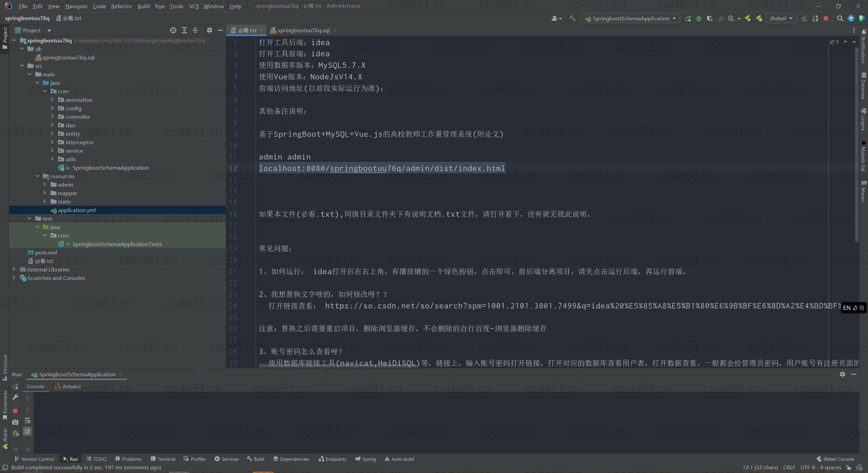
Task: Click Select Opened File target icon
Action: point(173,30)
